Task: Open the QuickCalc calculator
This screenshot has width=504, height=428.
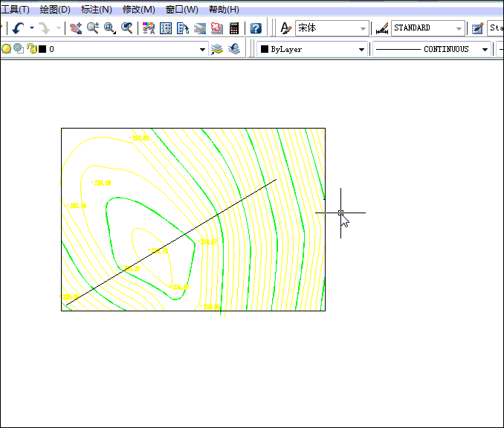Action: tap(234, 28)
